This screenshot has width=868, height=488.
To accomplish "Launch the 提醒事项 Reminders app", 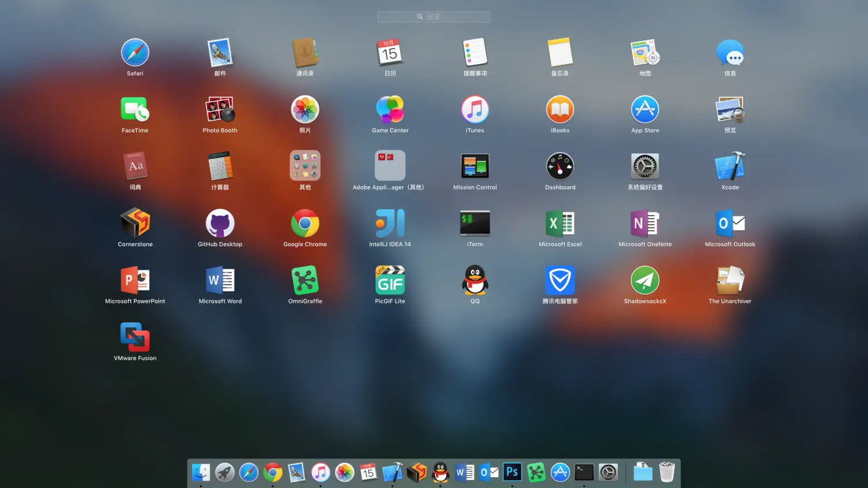I will pos(475,53).
